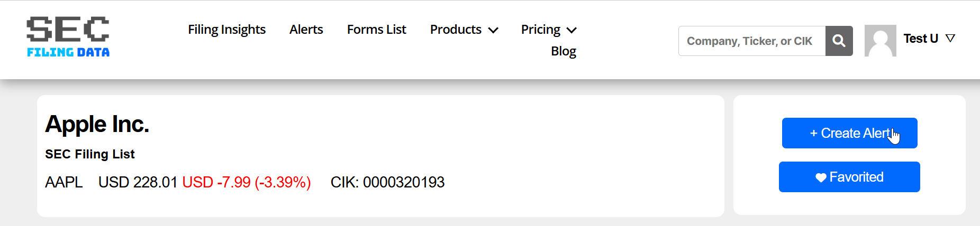This screenshot has width=980, height=226.
Task: Click the Test U username
Action: pyautogui.click(x=920, y=39)
